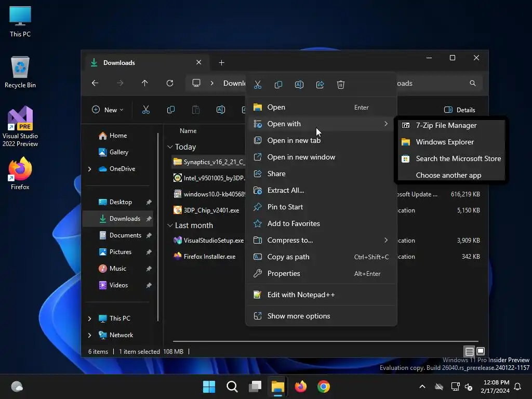Toggle the Details pane button
This screenshot has width=532, height=399.
460,110
